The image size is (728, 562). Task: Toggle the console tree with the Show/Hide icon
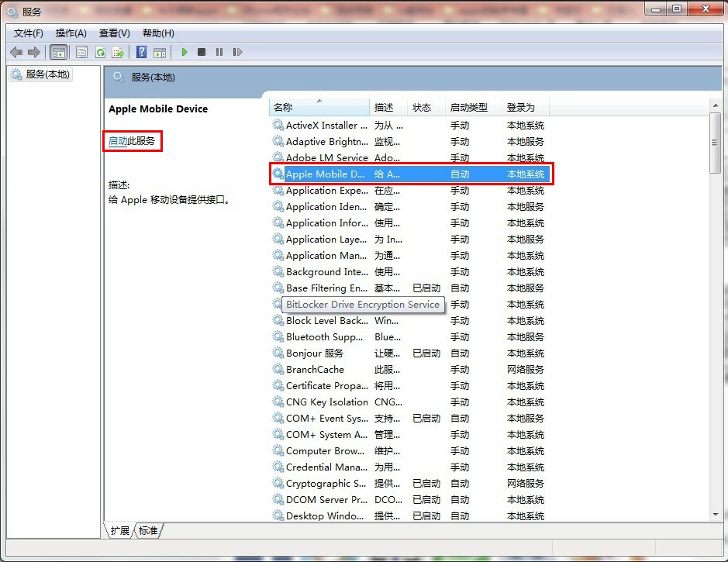[x=58, y=51]
